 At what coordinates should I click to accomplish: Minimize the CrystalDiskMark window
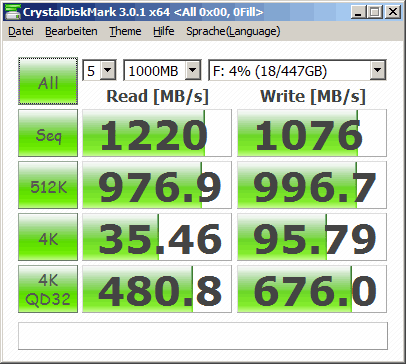click(358, 12)
